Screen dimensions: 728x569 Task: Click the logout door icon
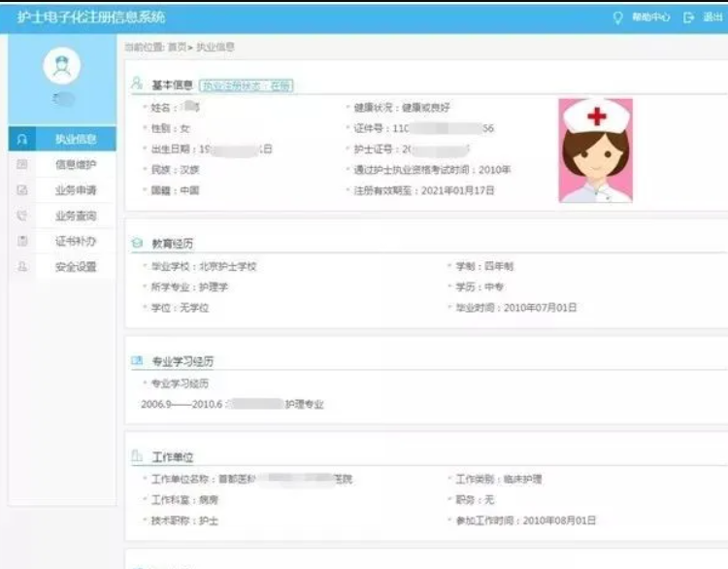click(689, 17)
